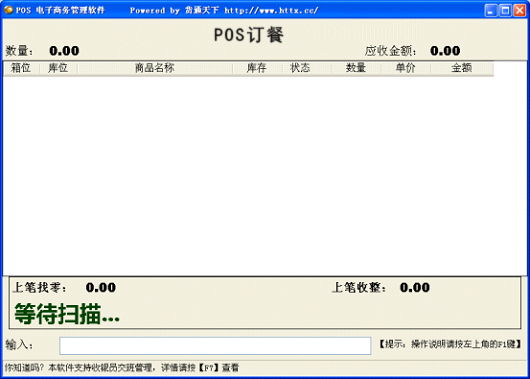This screenshot has width=530, height=379.
Task: Focus the 输入 barcode input field
Action: [x=215, y=346]
